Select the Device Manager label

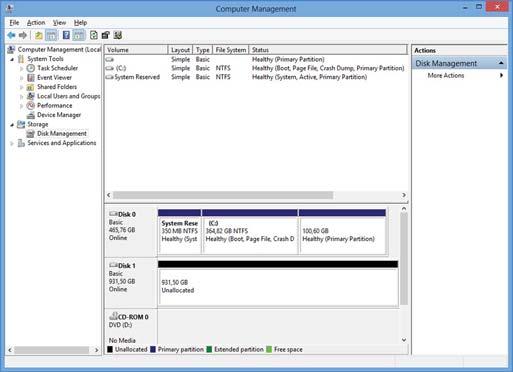[59, 115]
